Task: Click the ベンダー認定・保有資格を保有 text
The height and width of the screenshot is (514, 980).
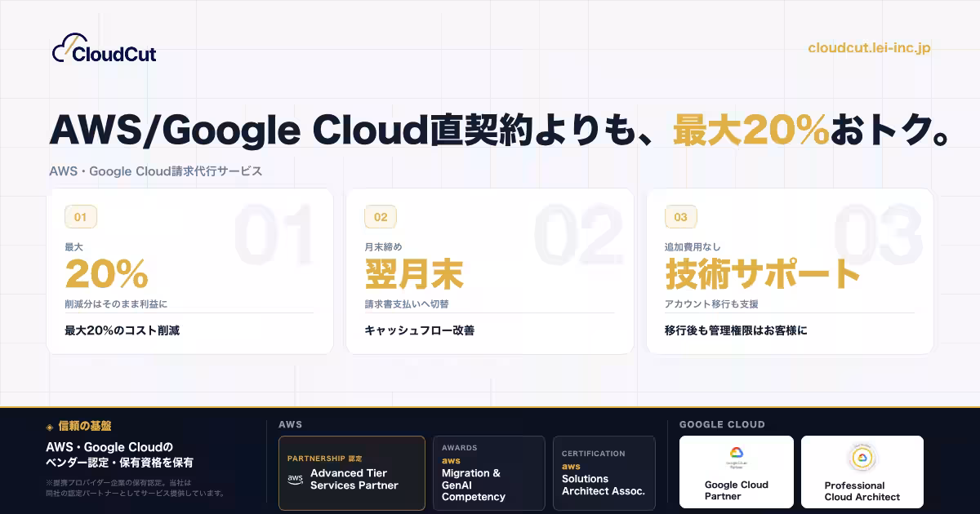Action: [120, 463]
